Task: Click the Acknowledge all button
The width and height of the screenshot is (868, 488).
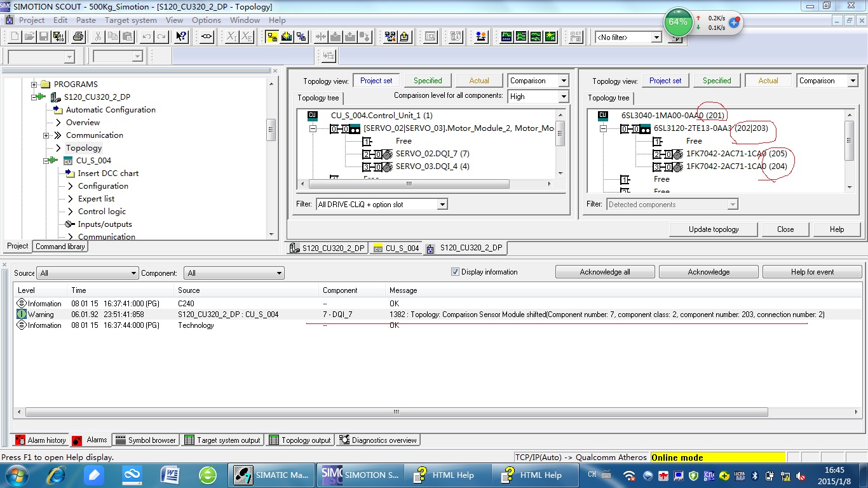Action: [x=605, y=272]
